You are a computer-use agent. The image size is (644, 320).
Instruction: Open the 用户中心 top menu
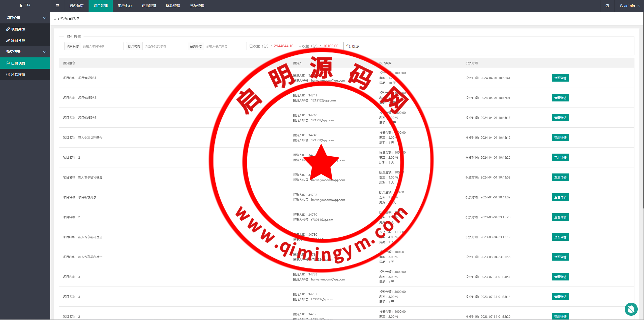[125, 6]
